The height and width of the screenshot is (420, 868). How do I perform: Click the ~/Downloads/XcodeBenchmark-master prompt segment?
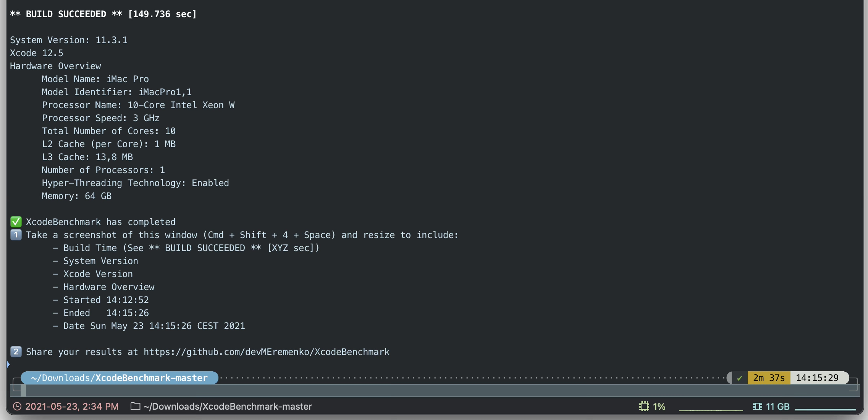click(119, 378)
